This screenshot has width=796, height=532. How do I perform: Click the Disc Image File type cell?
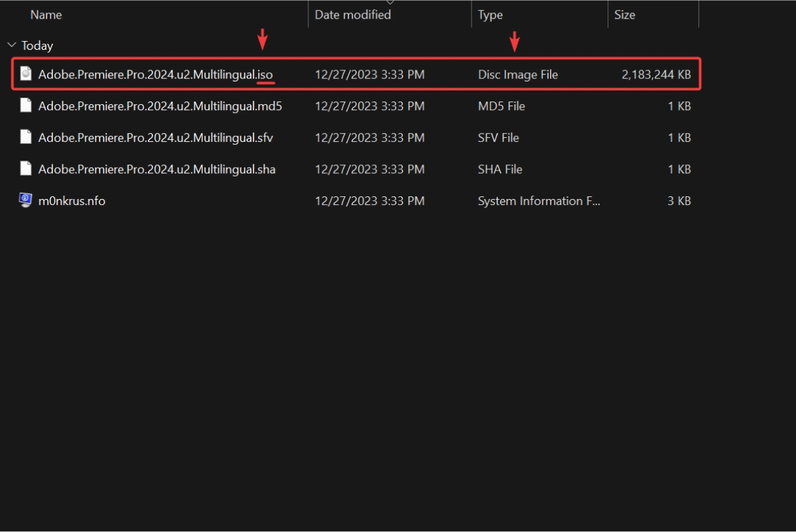(518, 75)
